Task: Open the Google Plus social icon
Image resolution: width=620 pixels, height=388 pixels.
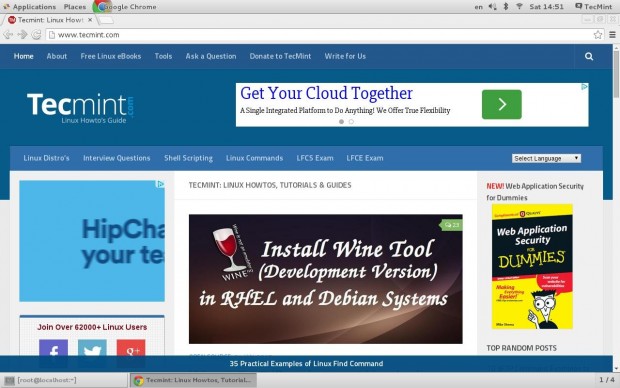Action: tap(131, 348)
